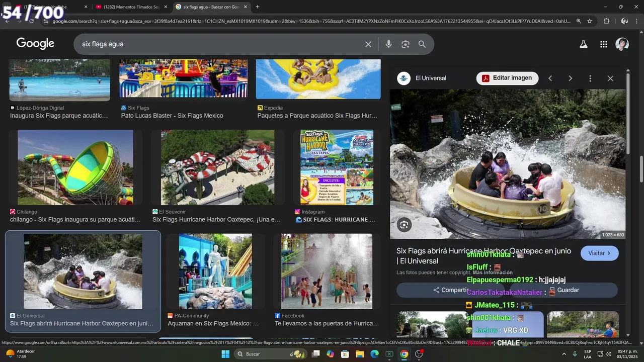The image size is (644, 362).
Task: Clear the search box with the X icon
Action: point(368,44)
